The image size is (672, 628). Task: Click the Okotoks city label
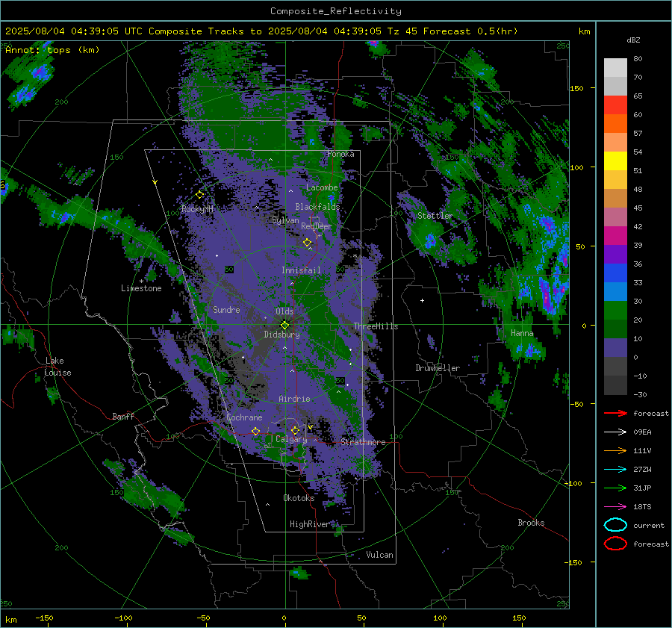[x=299, y=497]
